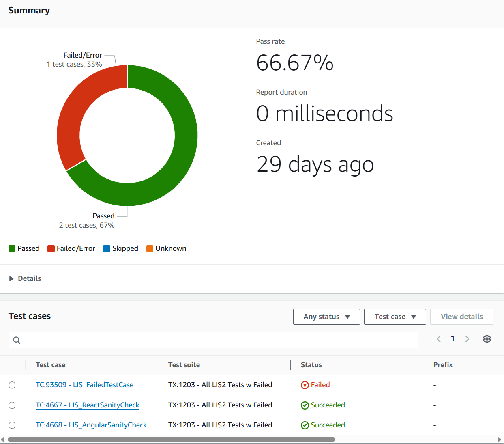
Task: Select the LIS_ReactSanityCheck row radio button
Action: (x=12, y=405)
